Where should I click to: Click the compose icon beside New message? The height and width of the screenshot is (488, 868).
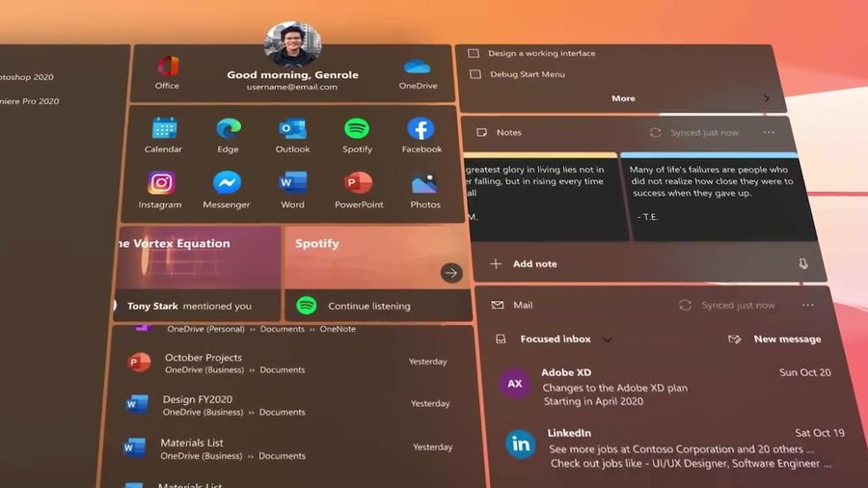pyautogui.click(x=735, y=339)
